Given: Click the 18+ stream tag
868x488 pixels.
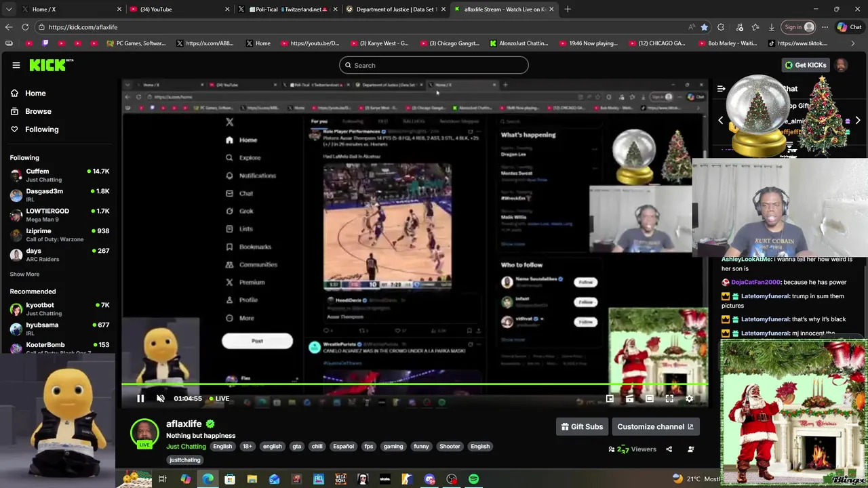Looking at the screenshot, I should tap(247, 447).
